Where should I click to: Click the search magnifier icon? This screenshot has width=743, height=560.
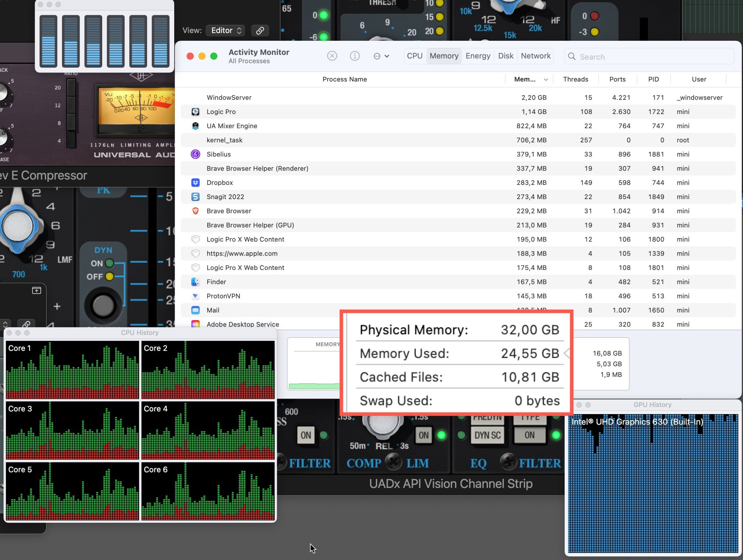tap(572, 56)
